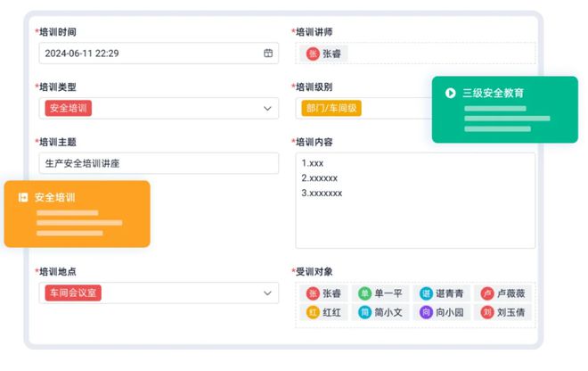Click 张睿 avatar in 培训讲师 field
Image resolution: width=588 pixels, height=371 pixels.
313,54
